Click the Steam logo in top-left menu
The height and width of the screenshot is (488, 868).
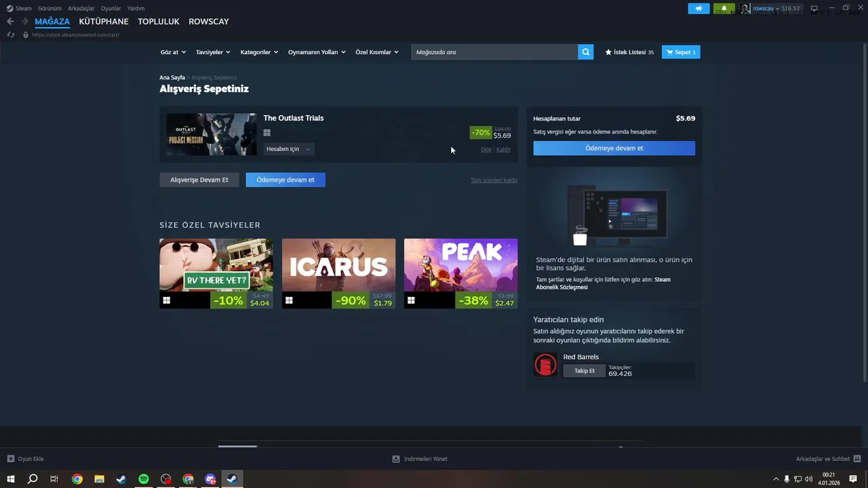tap(9, 8)
